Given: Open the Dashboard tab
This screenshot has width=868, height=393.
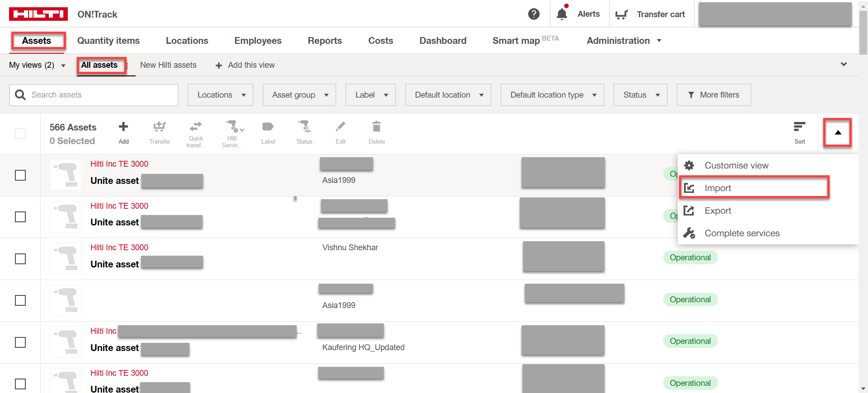Looking at the screenshot, I should coord(443,41).
